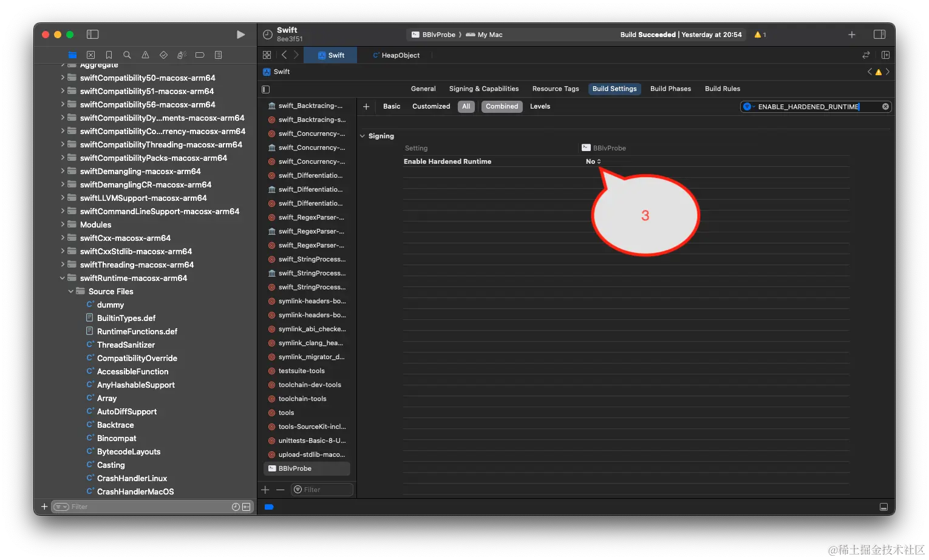The width and height of the screenshot is (929, 560).
Task: Choose the My Mac run destination
Action: pyautogui.click(x=485, y=35)
